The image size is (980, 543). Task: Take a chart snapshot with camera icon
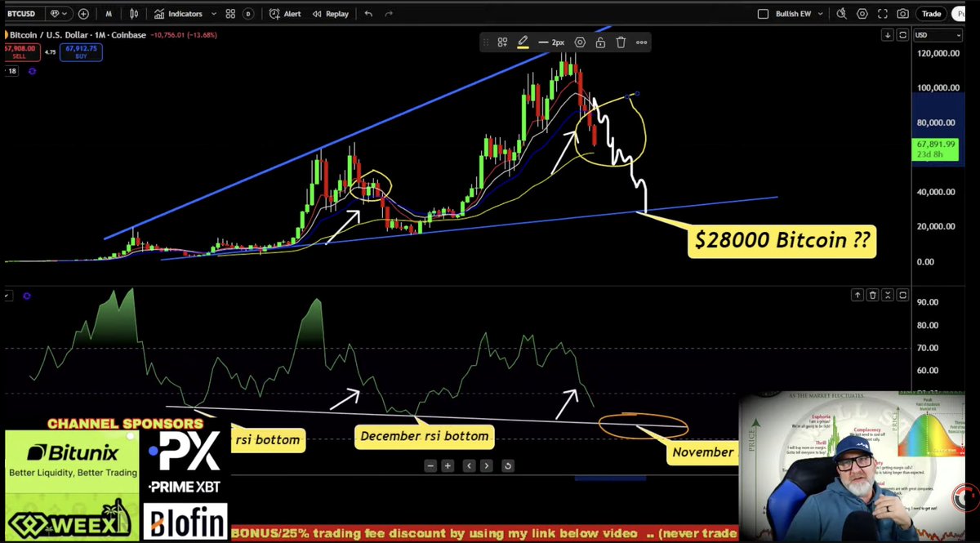pyautogui.click(x=902, y=14)
